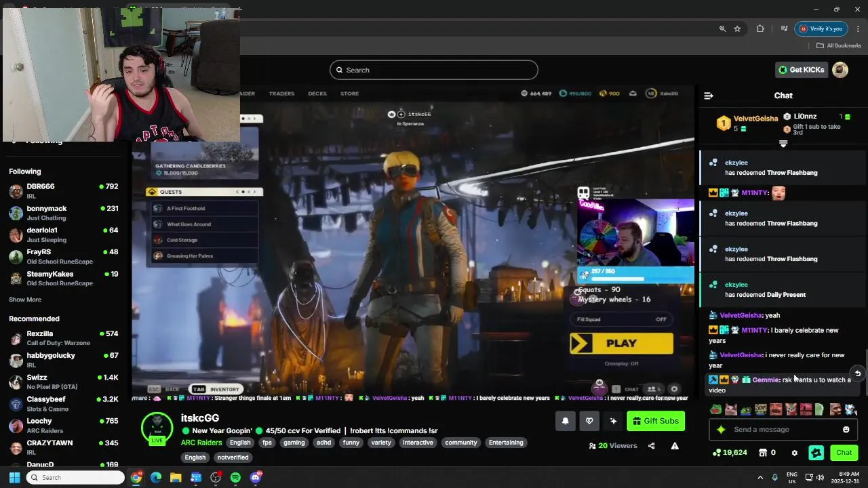Select the variety tag
Screen dimensions: 868x488
point(381,443)
